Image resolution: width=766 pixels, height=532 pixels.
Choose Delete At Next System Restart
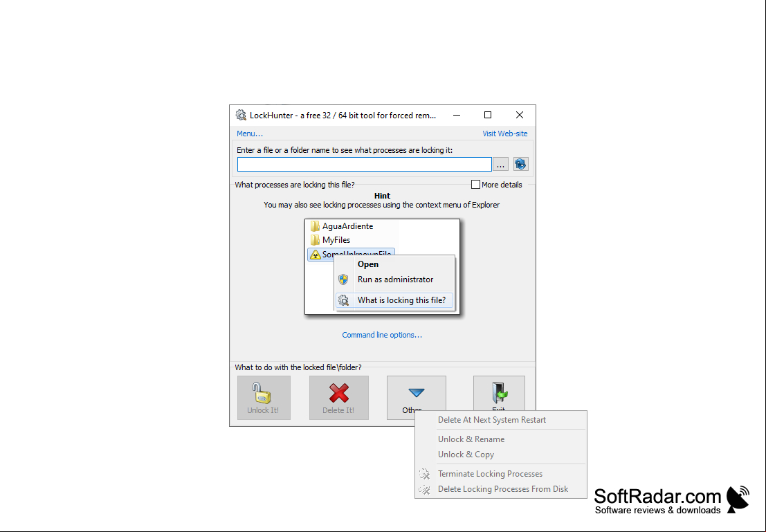pyautogui.click(x=501, y=420)
